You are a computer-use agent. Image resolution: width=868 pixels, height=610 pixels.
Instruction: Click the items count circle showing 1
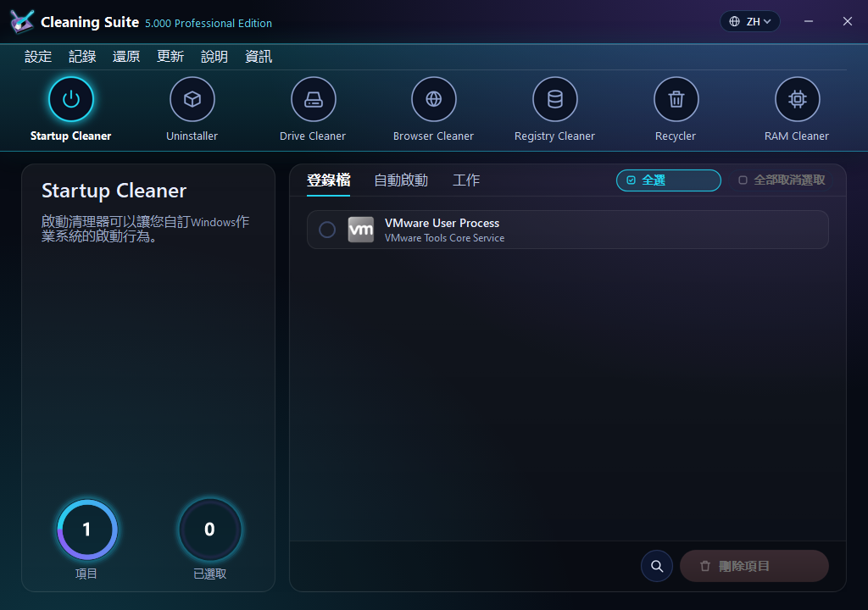[x=87, y=530]
